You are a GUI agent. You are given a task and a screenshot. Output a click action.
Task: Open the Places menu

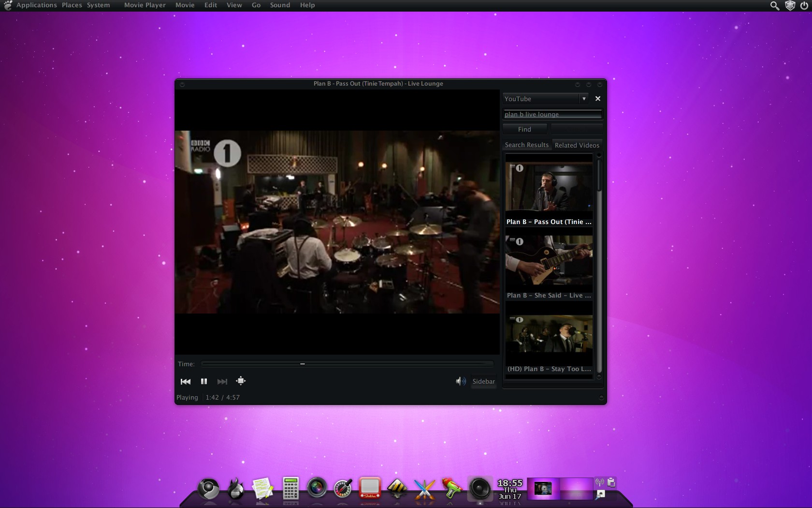(x=72, y=5)
